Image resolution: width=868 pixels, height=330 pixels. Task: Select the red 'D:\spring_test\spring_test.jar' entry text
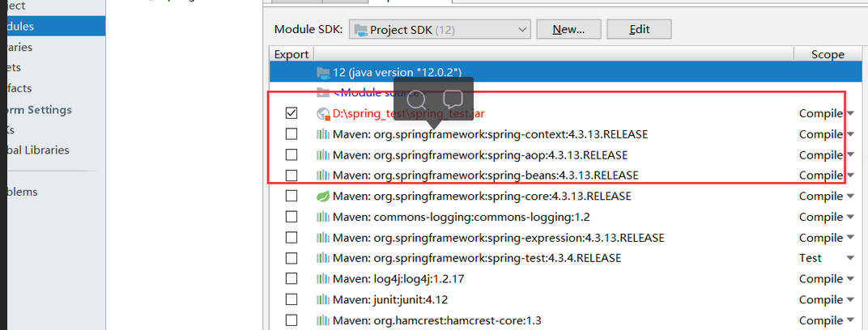pyautogui.click(x=411, y=114)
